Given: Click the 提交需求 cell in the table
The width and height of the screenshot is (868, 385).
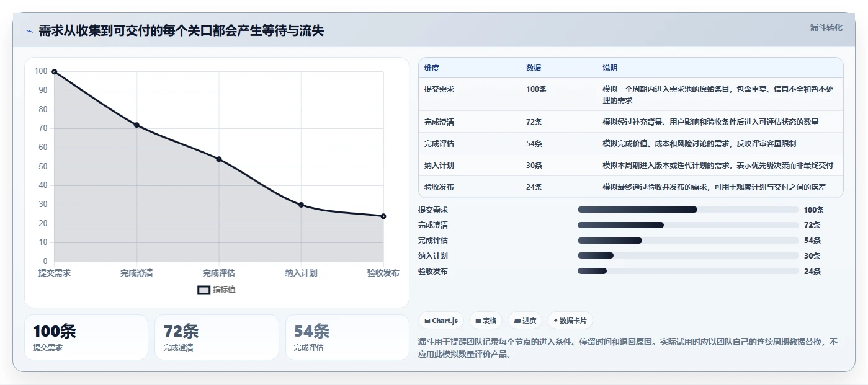Looking at the screenshot, I should tap(439, 89).
